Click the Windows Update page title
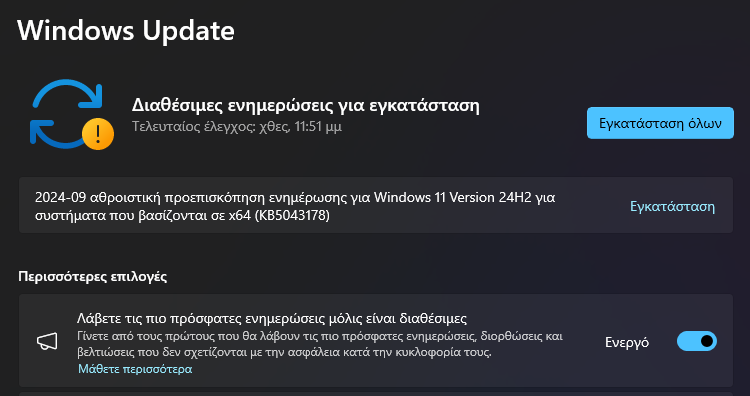The image size is (750, 396). 126,31
